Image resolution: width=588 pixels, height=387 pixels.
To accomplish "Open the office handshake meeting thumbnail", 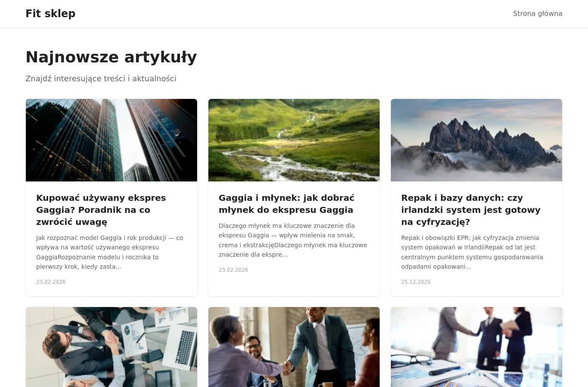I will tap(294, 347).
